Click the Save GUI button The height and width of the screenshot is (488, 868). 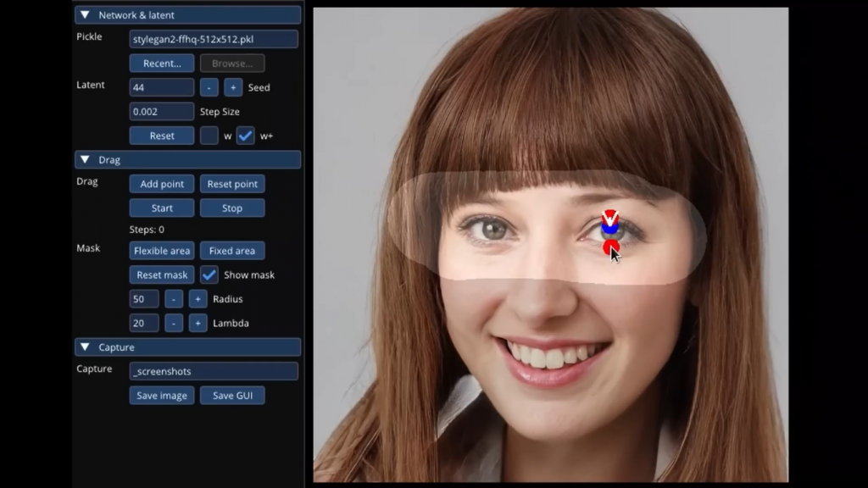232,396
